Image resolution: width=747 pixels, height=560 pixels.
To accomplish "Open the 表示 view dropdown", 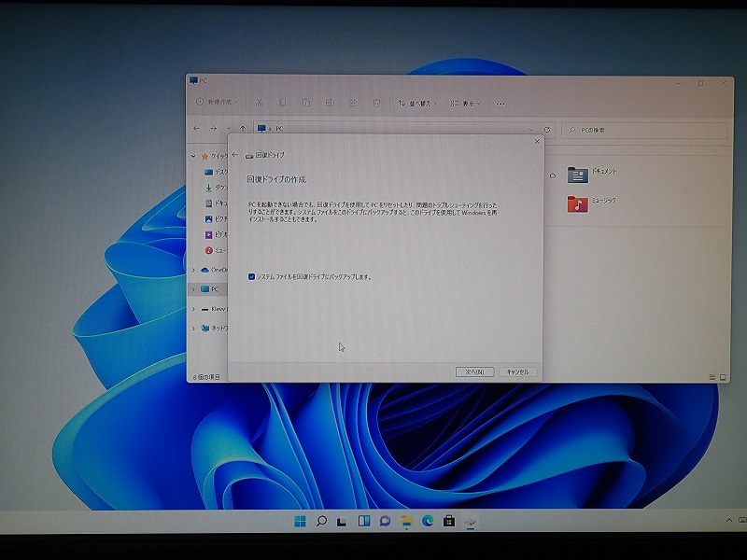I will (x=465, y=104).
